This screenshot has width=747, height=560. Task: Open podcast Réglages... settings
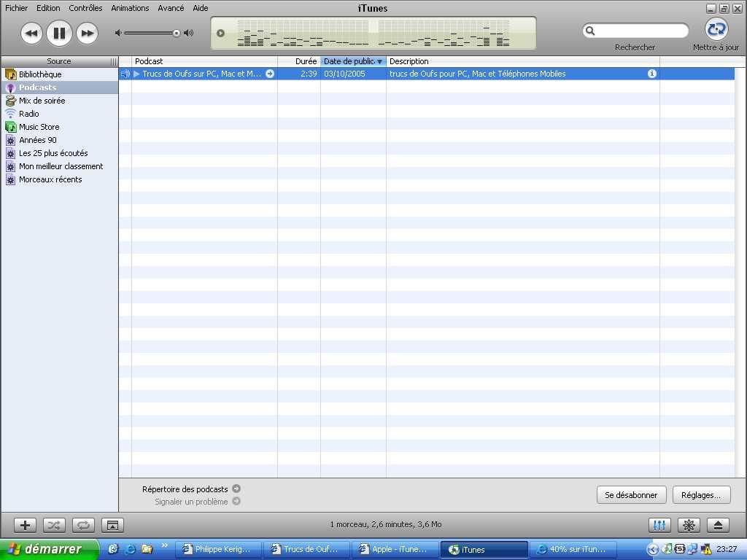[x=701, y=495]
